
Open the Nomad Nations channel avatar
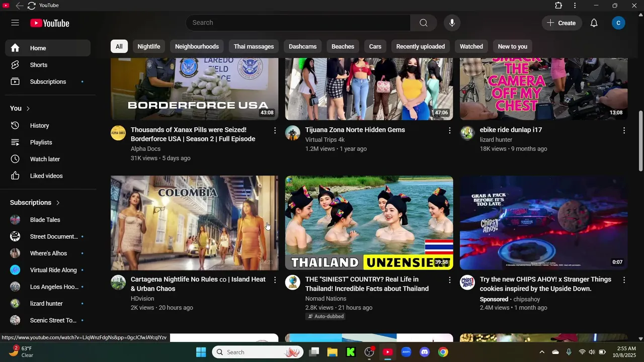tap(293, 283)
